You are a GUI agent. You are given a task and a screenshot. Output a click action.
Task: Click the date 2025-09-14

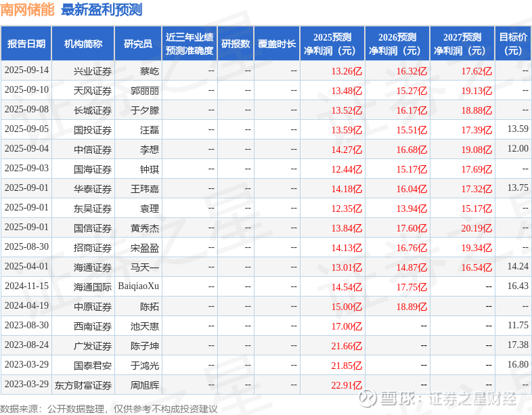(26, 70)
